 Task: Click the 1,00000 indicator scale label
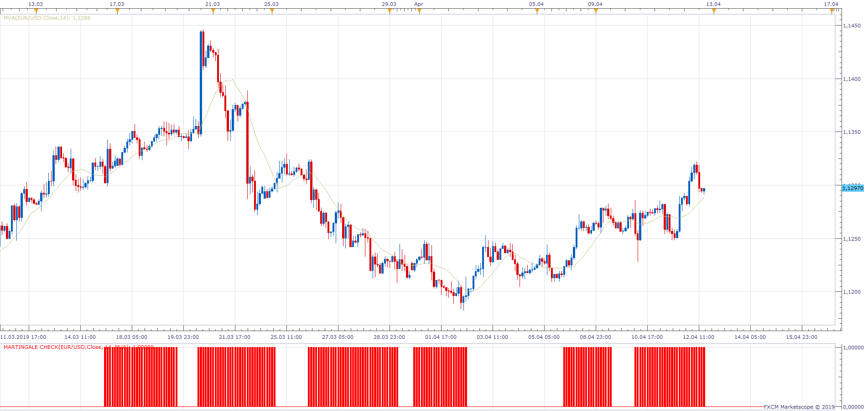pos(853,348)
